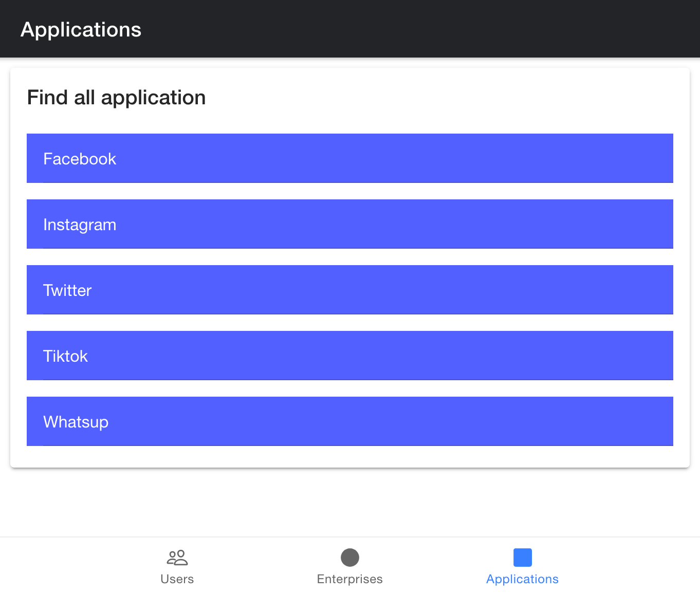Choose the Twitter application row
The height and width of the screenshot is (595, 700).
click(349, 290)
